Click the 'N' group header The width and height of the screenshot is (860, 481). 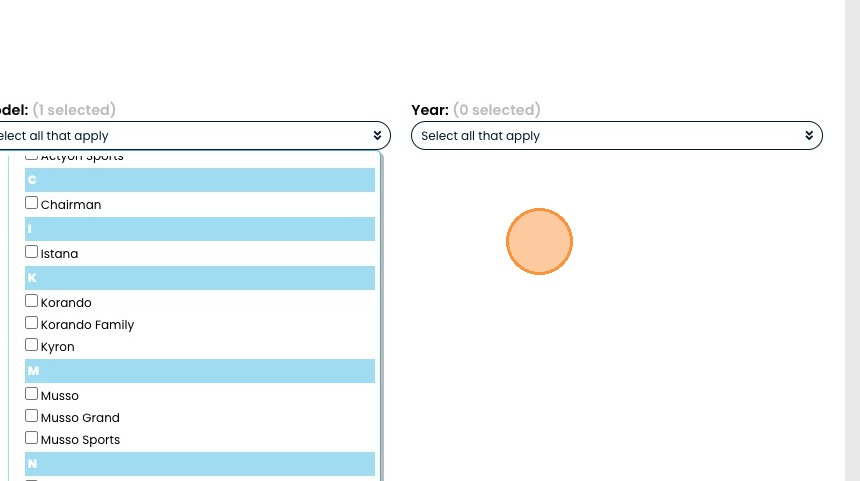point(200,464)
